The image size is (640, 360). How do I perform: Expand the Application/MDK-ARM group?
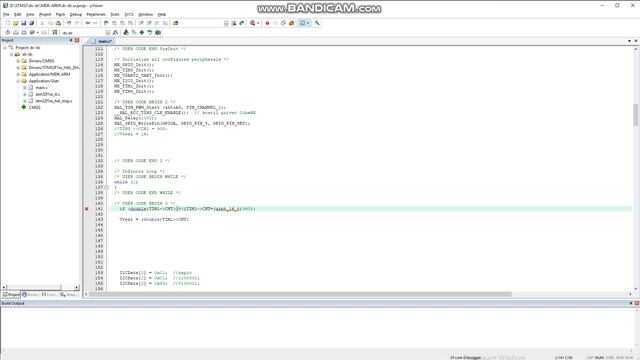18,74
